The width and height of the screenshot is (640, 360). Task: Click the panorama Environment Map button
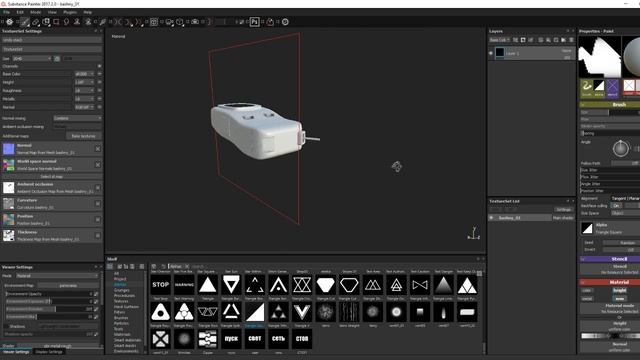(x=68, y=286)
